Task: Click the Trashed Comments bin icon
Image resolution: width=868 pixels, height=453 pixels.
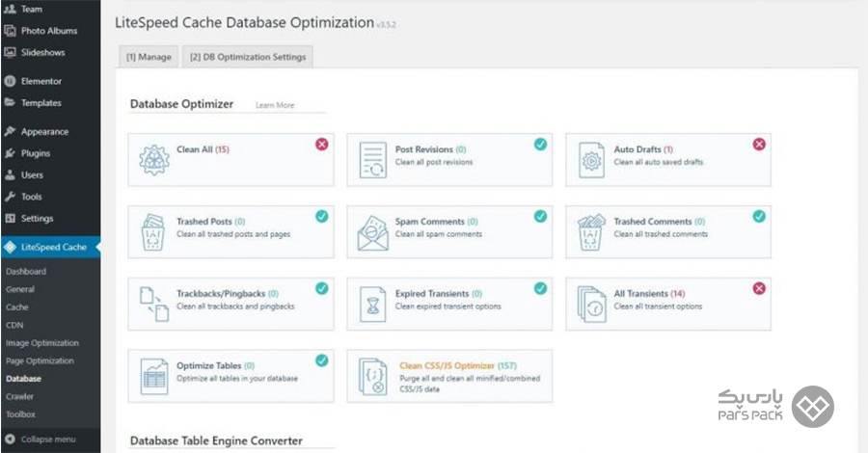Action: coord(591,232)
